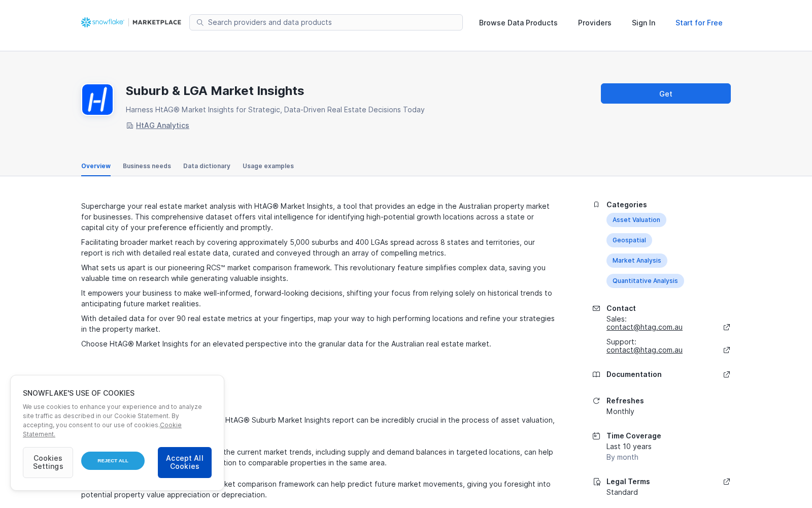Image resolution: width=812 pixels, height=508 pixels.
Task: Click Start for Free
Action: tap(699, 23)
